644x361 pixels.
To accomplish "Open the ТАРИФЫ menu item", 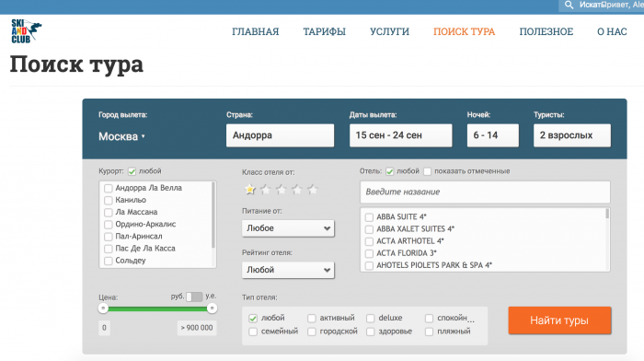I will [x=325, y=31].
